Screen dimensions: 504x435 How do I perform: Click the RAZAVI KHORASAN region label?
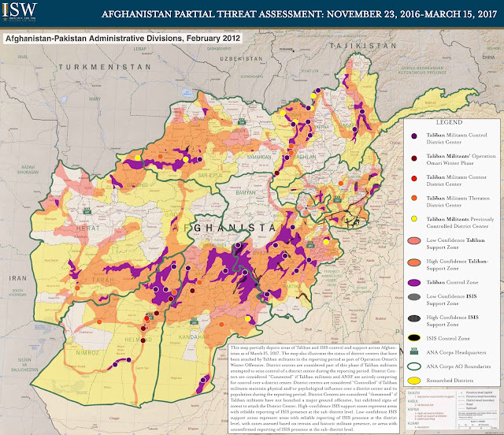tap(30, 169)
